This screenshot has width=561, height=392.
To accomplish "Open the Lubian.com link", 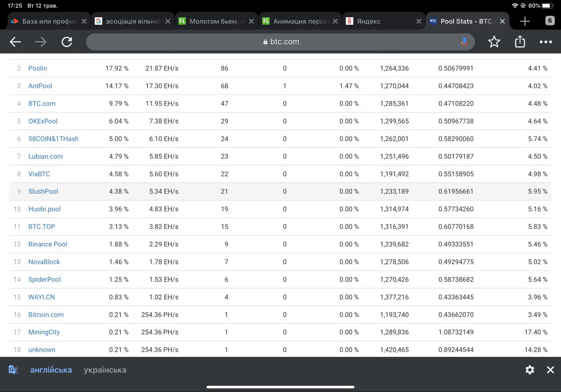I will [46, 156].
